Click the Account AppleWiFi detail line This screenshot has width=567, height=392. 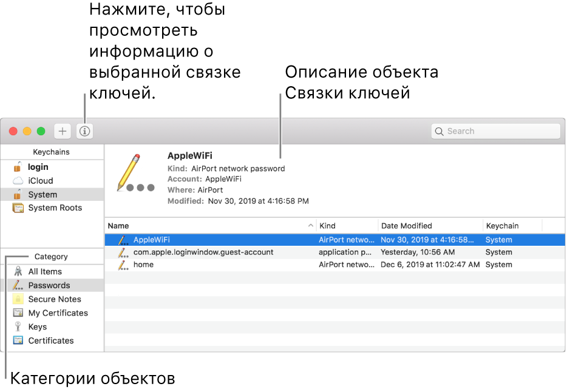[x=205, y=179]
